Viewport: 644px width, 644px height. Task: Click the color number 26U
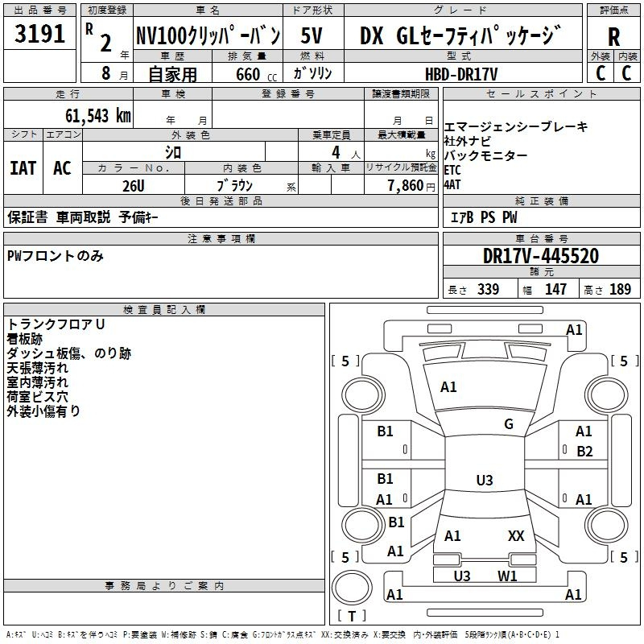pos(133,186)
